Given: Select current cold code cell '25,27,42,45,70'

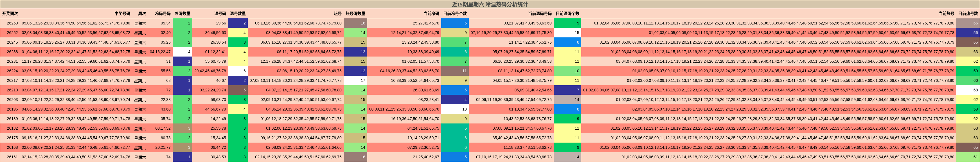Looking at the screenshot, I should pos(404,23).
